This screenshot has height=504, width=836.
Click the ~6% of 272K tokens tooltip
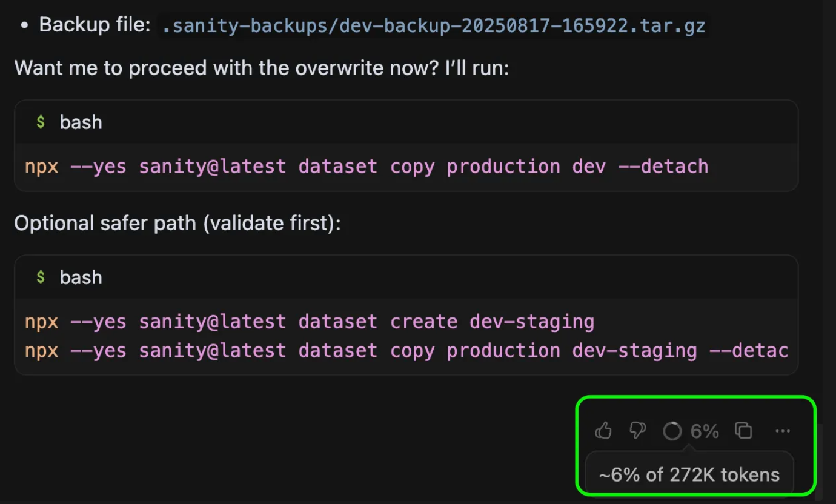689,474
